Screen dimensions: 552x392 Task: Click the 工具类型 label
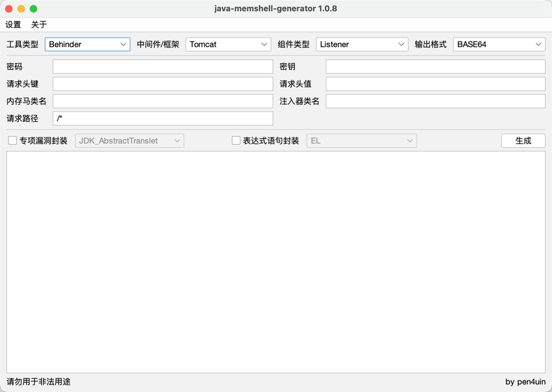[x=22, y=45]
